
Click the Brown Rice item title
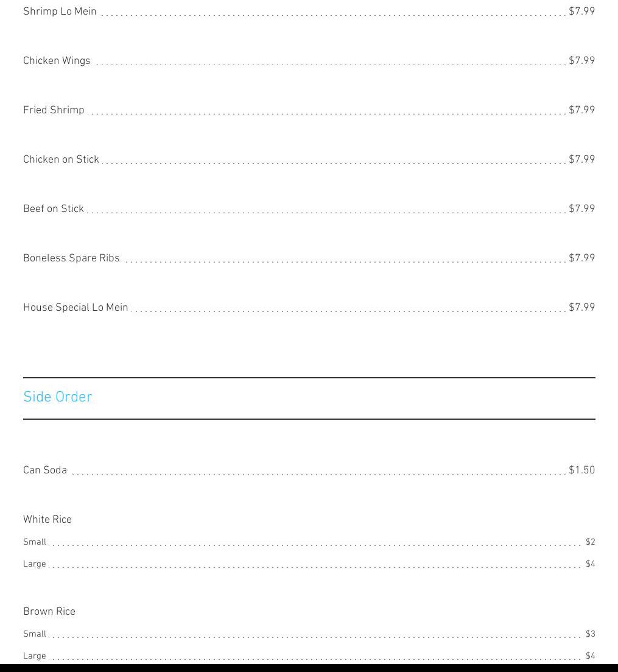(x=49, y=611)
